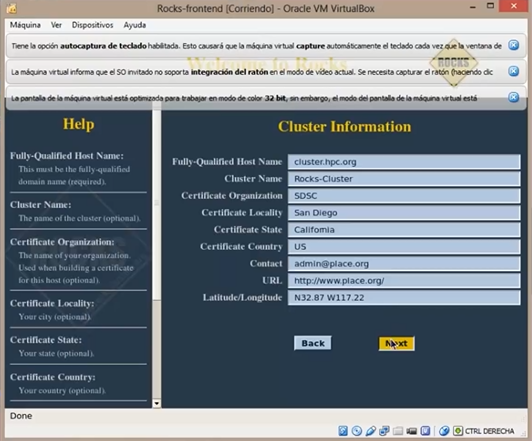Click the 'Done' status bar text

coord(21,416)
